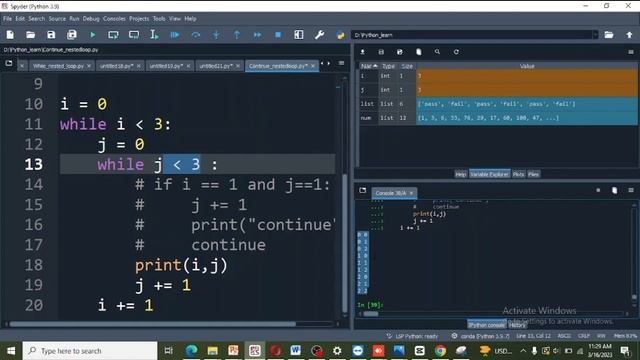Run current cell and go to next
The height and width of the screenshot is (360, 640).
pyautogui.click(x=134, y=35)
